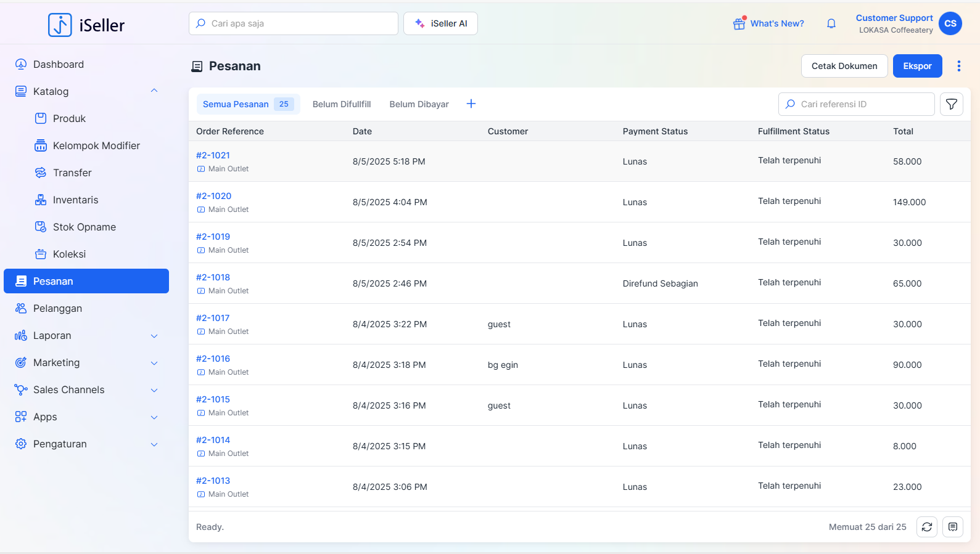
Task: Switch to Belum Difulfill tab
Action: (x=342, y=104)
